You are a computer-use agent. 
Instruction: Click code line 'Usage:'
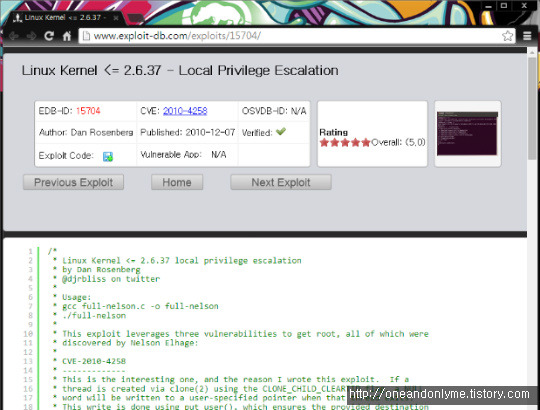[x=76, y=297]
